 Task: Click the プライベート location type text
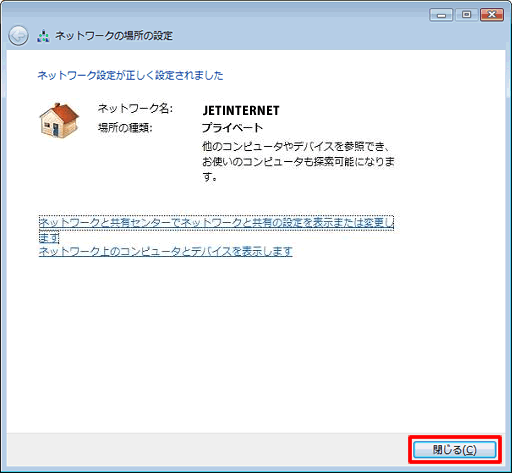tap(232, 128)
